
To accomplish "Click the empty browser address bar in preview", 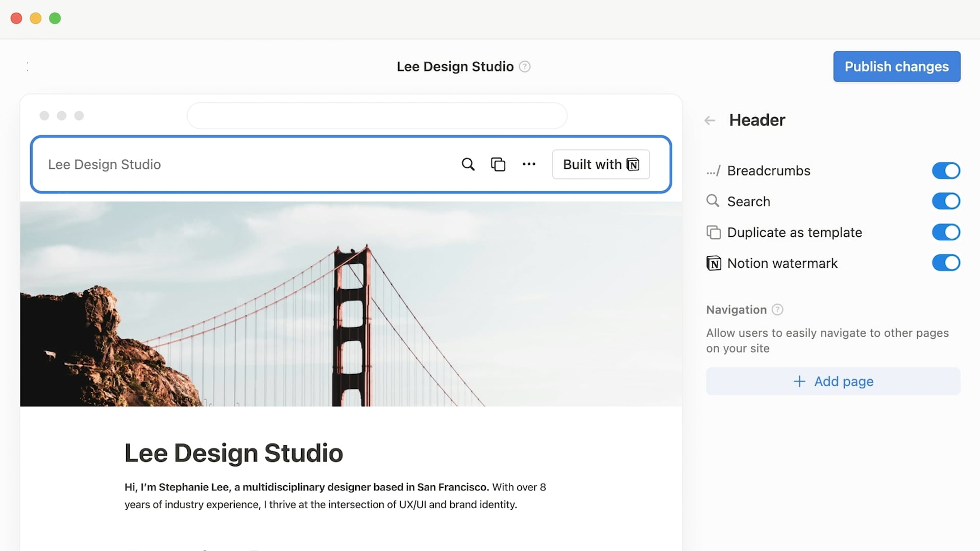I will pos(377,116).
